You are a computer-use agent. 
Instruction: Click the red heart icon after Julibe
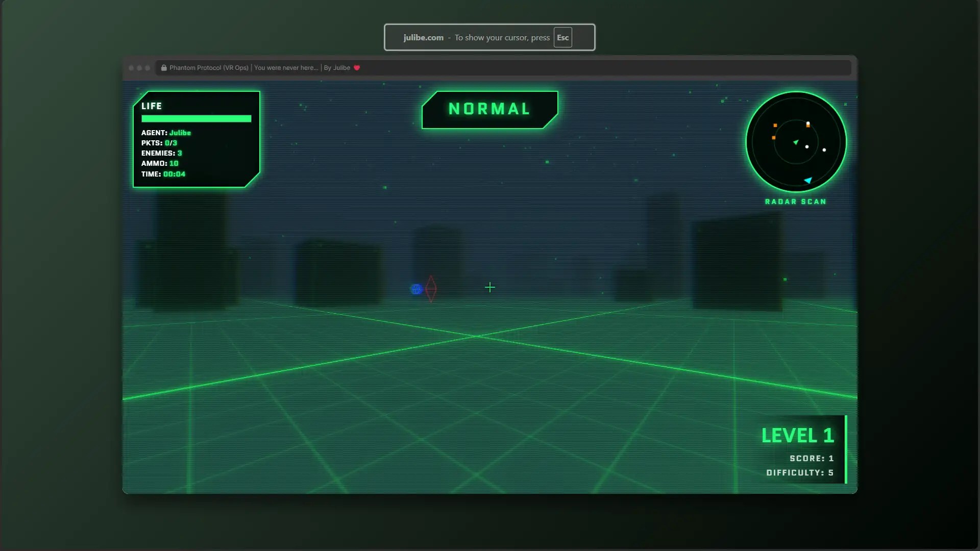357,68
